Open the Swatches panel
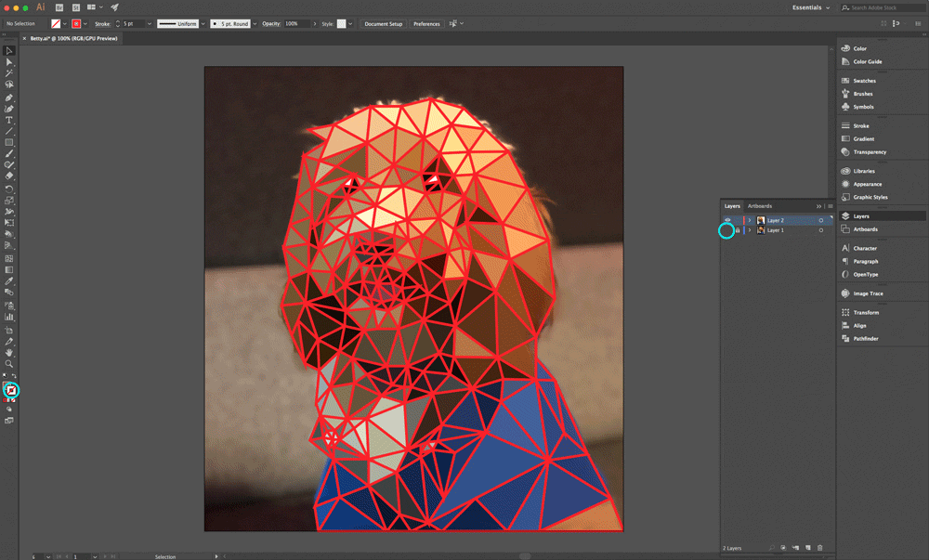Screen dimensions: 929x560 pos(864,81)
